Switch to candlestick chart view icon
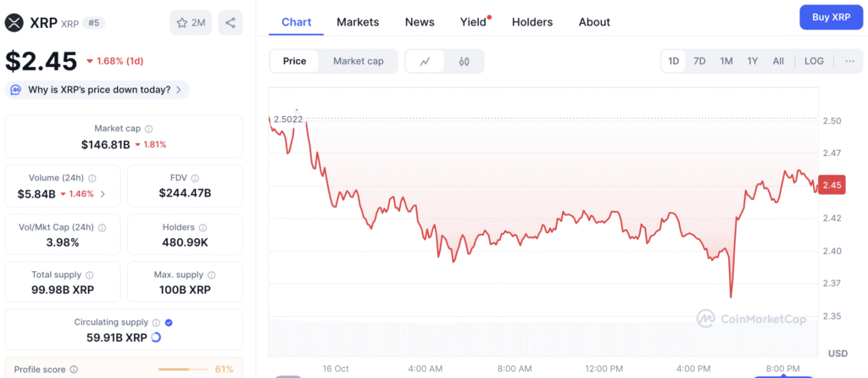This screenshot has width=868, height=378. [464, 61]
